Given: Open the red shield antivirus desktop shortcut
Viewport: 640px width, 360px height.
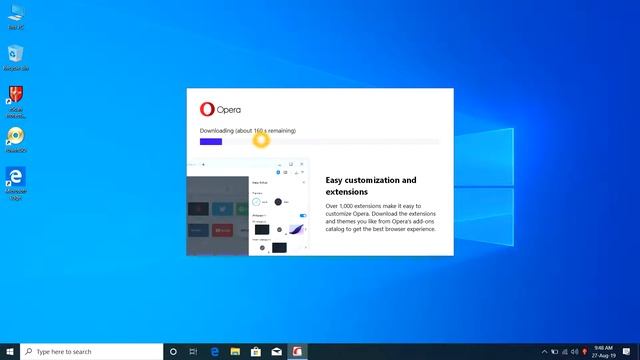Looking at the screenshot, I should tap(16, 102).
